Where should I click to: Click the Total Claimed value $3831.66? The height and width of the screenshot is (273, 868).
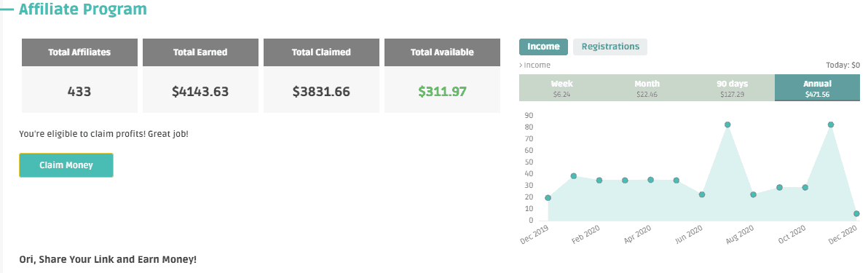[x=321, y=92]
